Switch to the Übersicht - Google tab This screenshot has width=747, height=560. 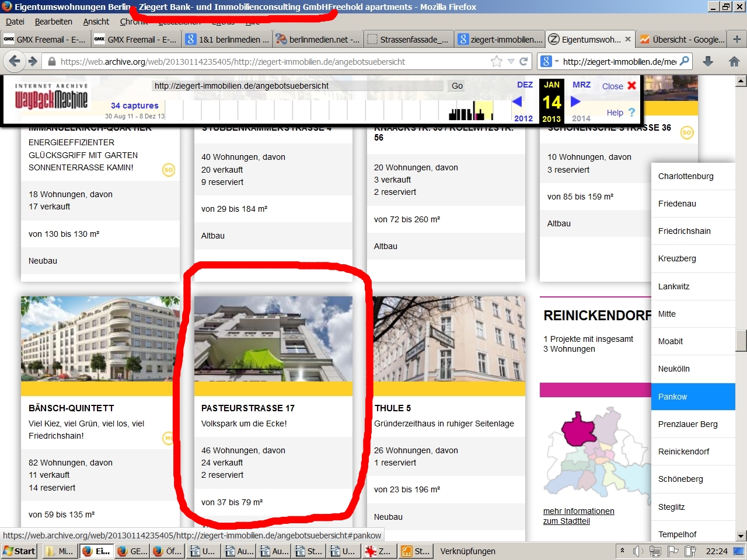(682, 39)
